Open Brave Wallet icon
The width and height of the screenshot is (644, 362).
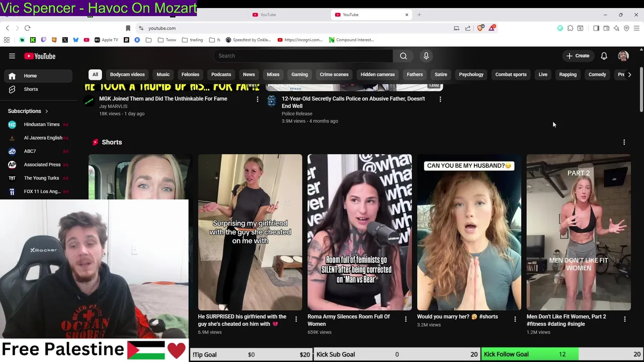tap(606, 28)
